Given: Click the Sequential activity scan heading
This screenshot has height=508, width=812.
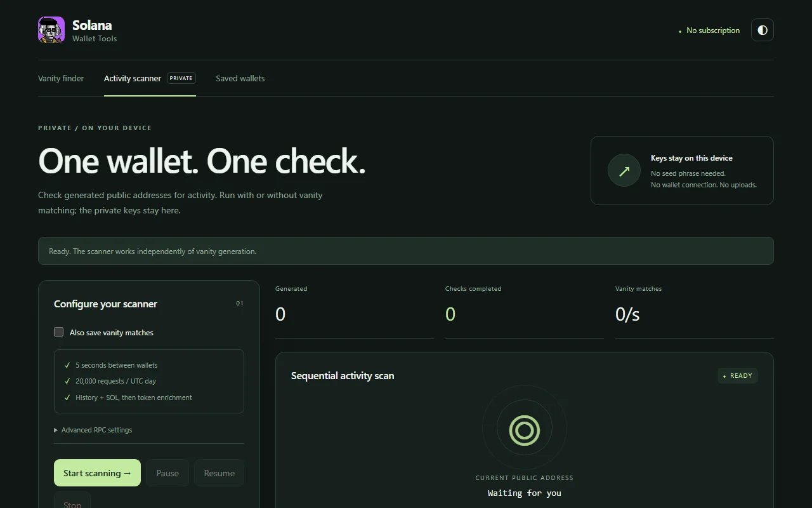Looking at the screenshot, I should [343, 376].
